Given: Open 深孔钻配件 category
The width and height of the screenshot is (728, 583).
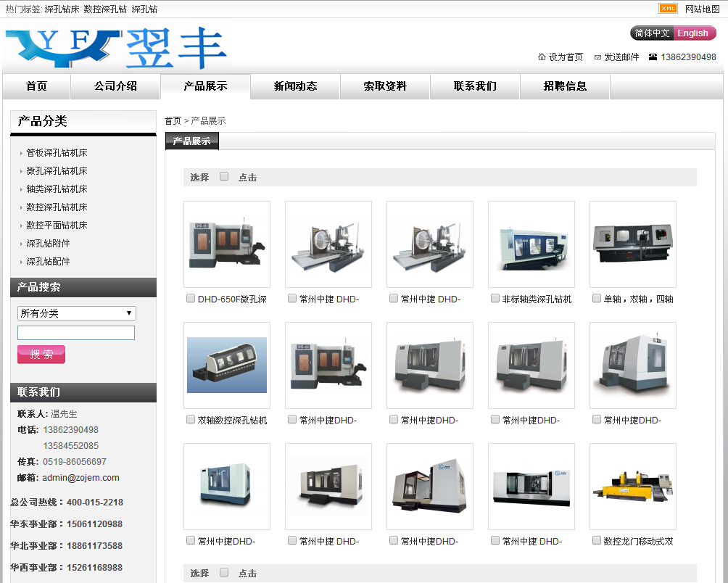Looking at the screenshot, I should [x=48, y=261].
